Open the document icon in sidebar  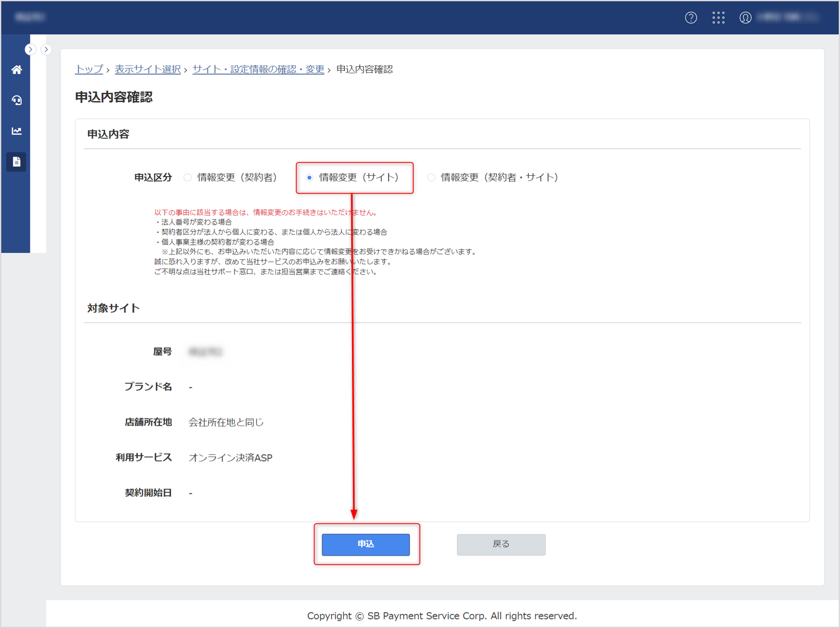[x=16, y=162]
